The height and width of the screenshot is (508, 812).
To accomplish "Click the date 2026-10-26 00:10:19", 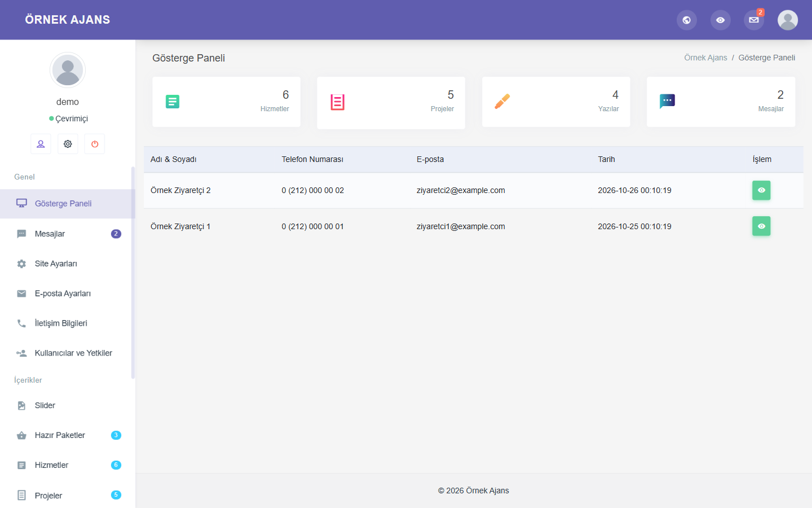I will (x=634, y=190).
